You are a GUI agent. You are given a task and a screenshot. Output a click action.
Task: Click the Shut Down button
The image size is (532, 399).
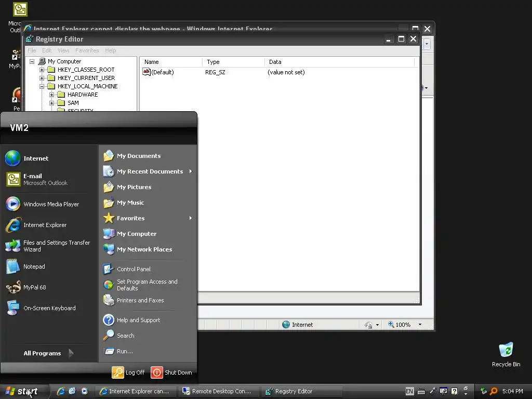171,372
